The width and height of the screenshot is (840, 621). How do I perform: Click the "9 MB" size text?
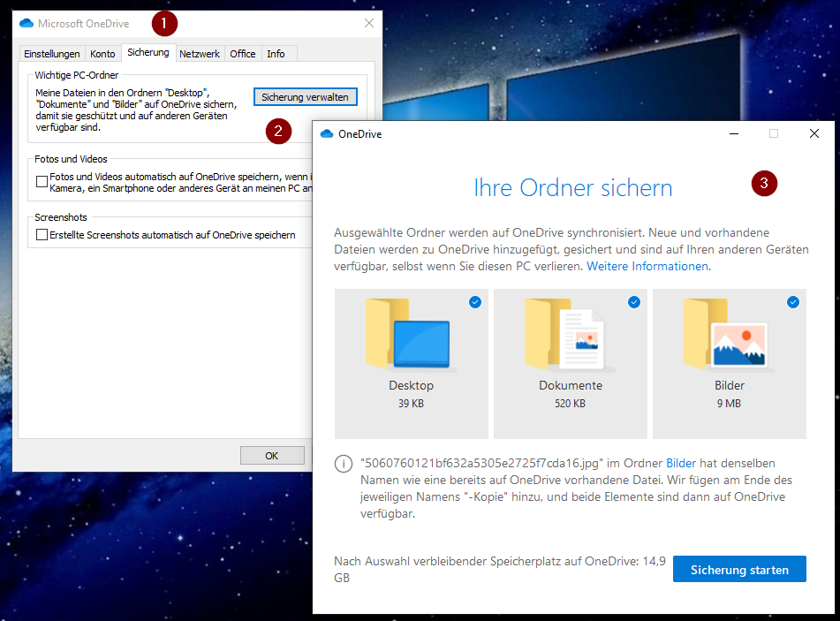729,404
